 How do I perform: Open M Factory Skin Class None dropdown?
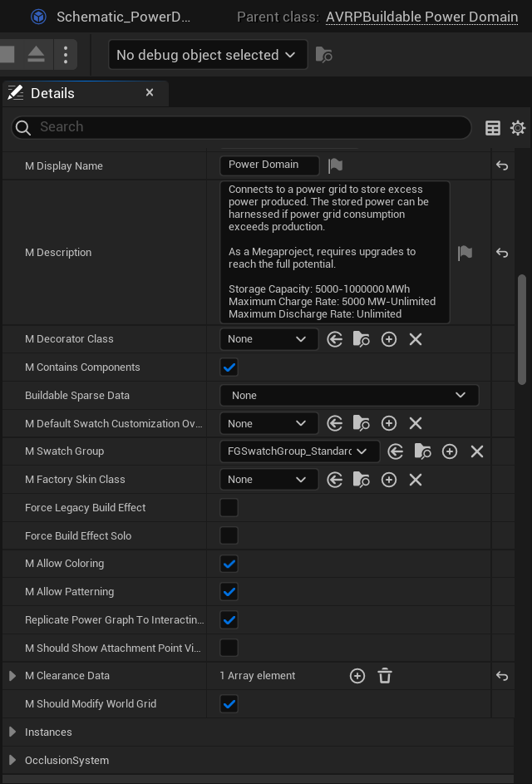pos(269,480)
